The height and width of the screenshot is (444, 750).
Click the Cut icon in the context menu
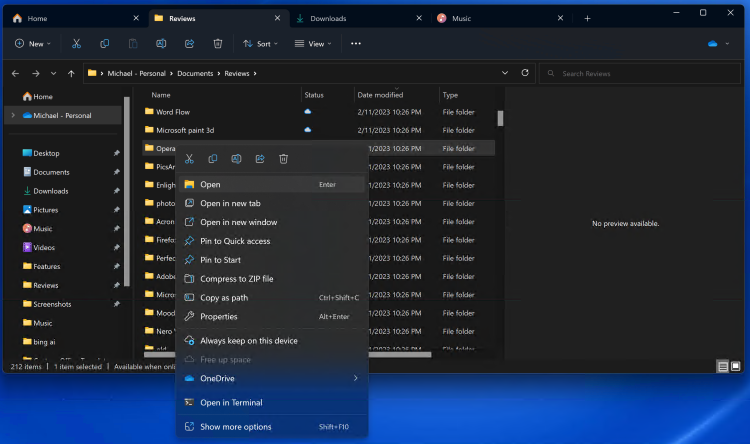189,159
